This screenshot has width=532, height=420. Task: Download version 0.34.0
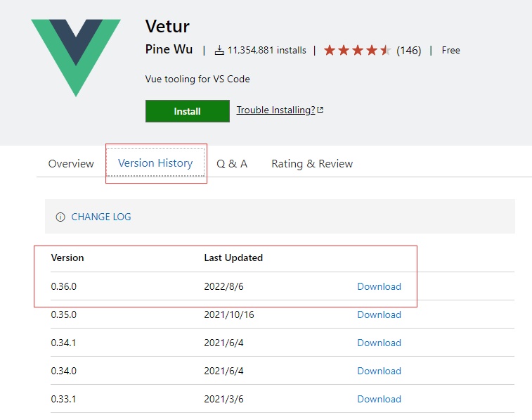coord(379,371)
